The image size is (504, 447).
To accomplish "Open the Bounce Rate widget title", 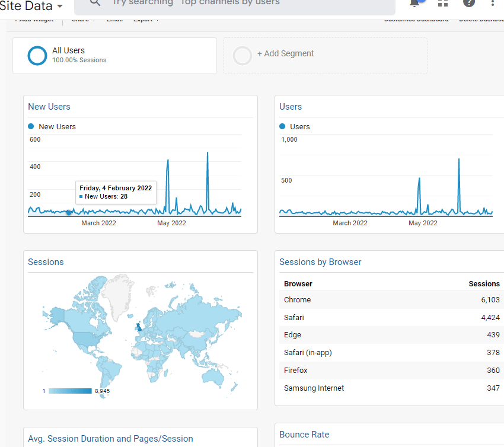I will (x=304, y=435).
